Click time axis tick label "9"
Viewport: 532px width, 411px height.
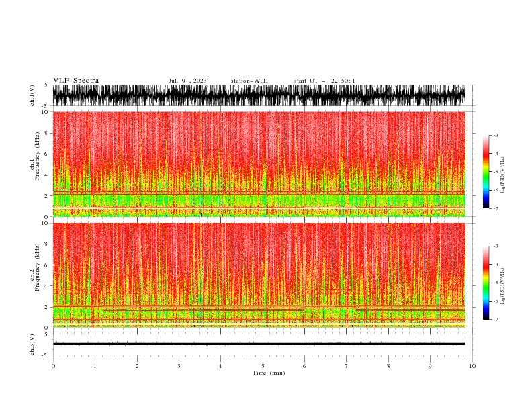click(x=430, y=366)
